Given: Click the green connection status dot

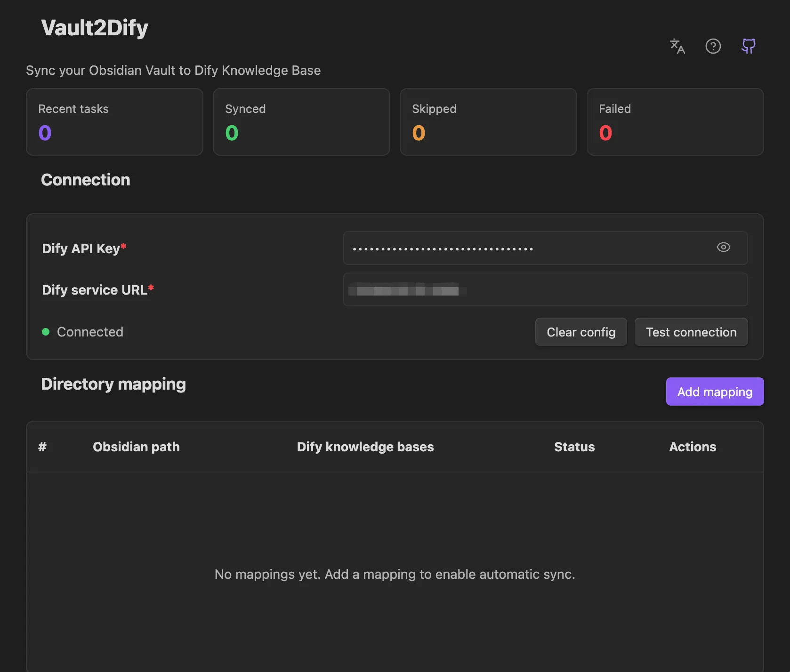Looking at the screenshot, I should point(46,332).
